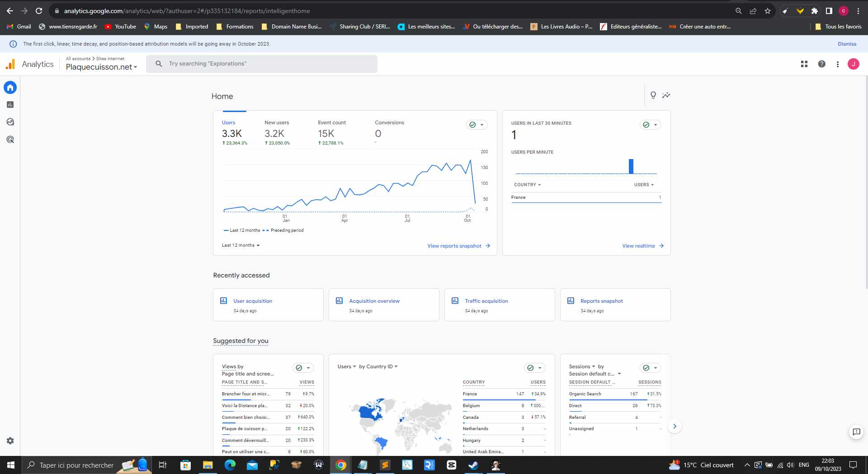This screenshot has width=868, height=474.
Task: Expand the Plaquecuisson.net property selector
Action: [x=101, y=67]
